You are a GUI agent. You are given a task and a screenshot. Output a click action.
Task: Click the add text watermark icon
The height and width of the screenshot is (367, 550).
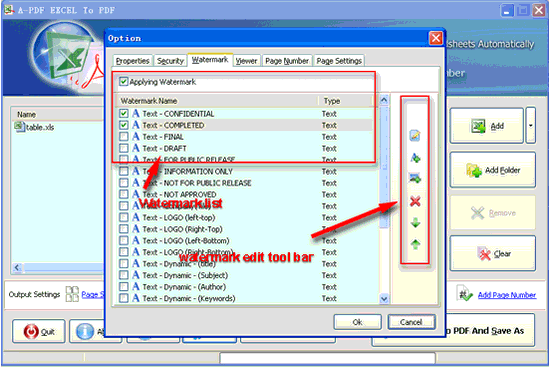pos(415,158)
